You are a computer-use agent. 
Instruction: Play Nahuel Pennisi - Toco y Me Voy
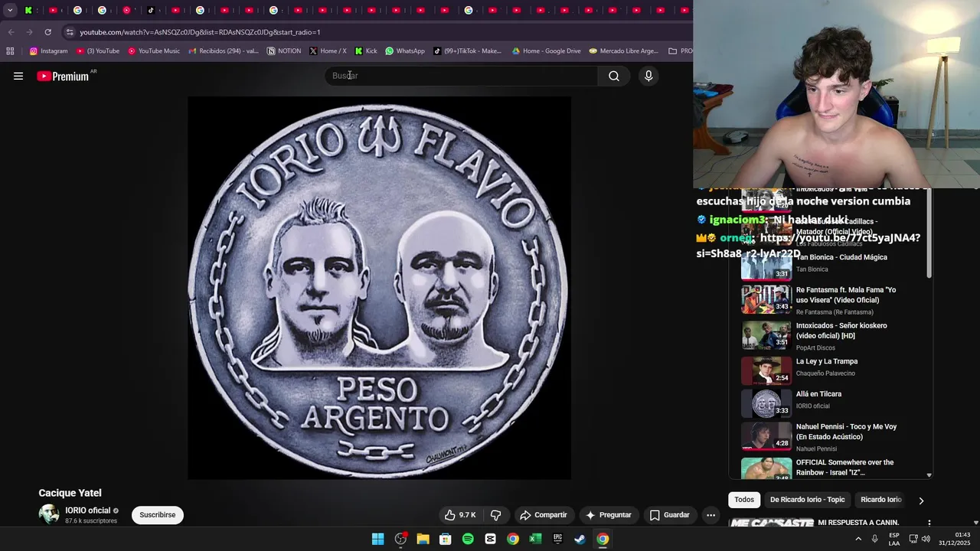click(x=846, y=432)
